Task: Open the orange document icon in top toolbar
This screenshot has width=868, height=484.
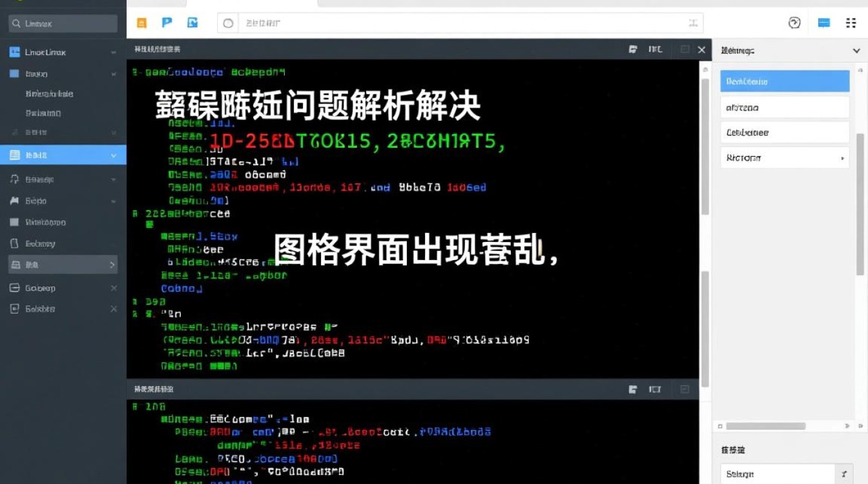Action: pyautogui.click(x=141, y=23)
